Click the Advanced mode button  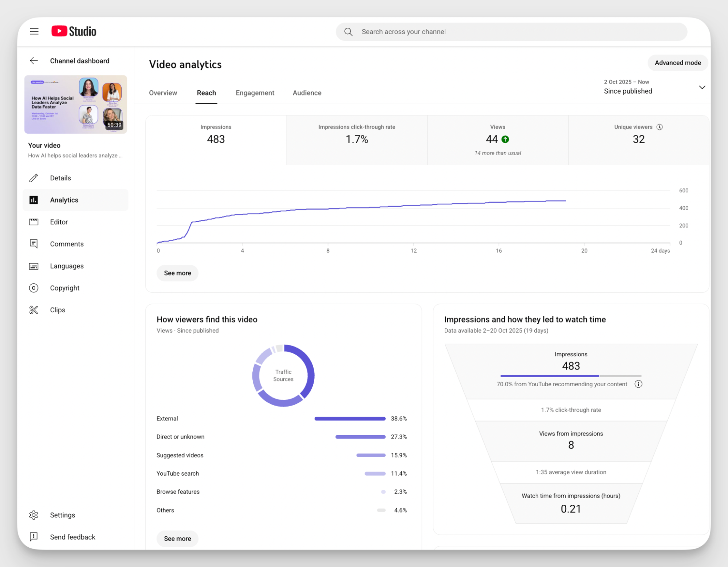pyautogui.click(x=678, y=63)
